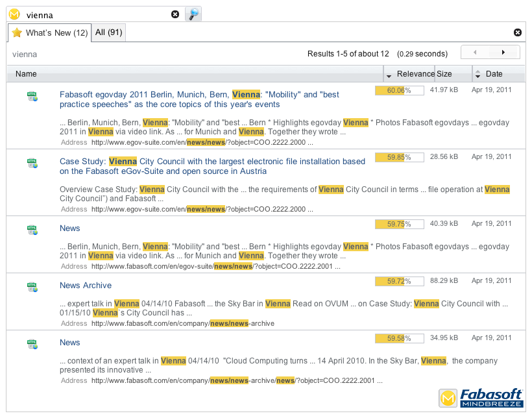The image size is (532, 418).
Task: Go to next results page
Action: pos(503,53)
